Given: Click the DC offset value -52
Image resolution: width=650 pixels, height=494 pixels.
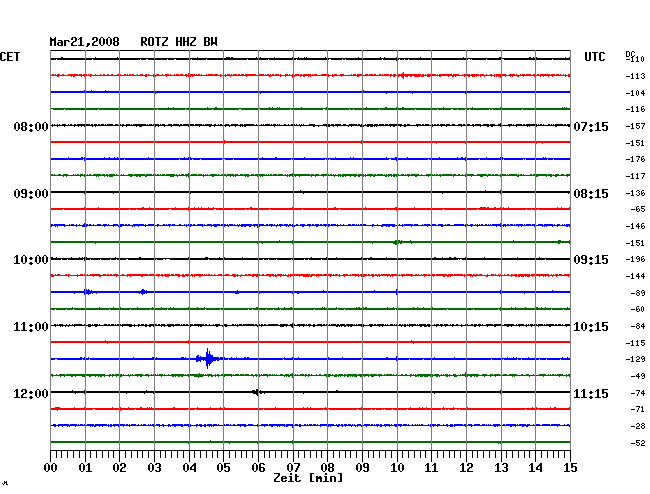Looking at the screenshot, I should [638, 443].
